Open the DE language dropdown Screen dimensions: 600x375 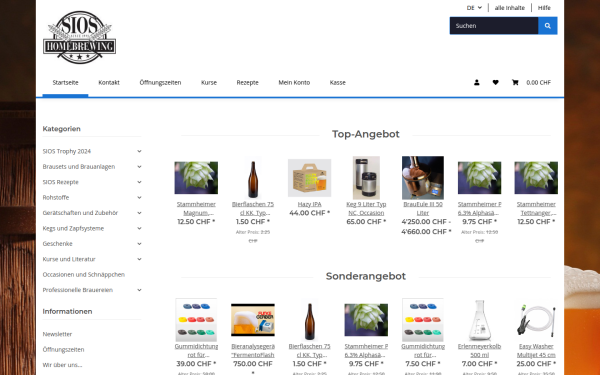[x=474, y=8]
